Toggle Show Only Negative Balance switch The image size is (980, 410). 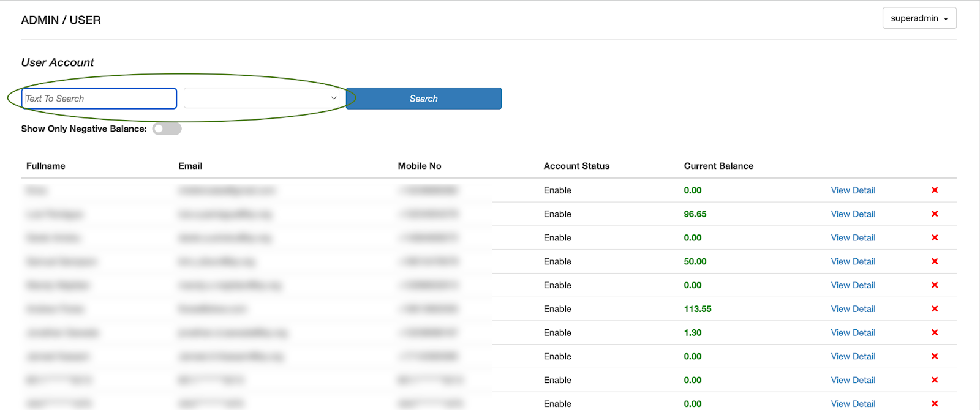pyautogui.click(x=167, y=129)
